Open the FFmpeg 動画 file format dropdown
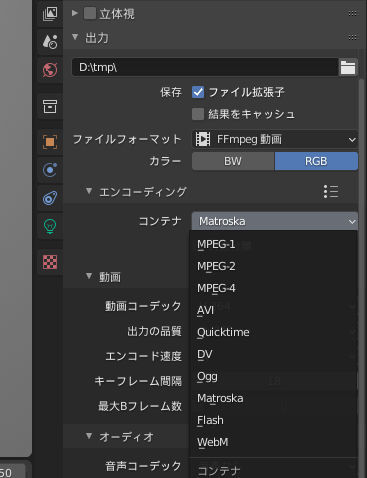This screenshot has width=367, height=478. [275, 139]
